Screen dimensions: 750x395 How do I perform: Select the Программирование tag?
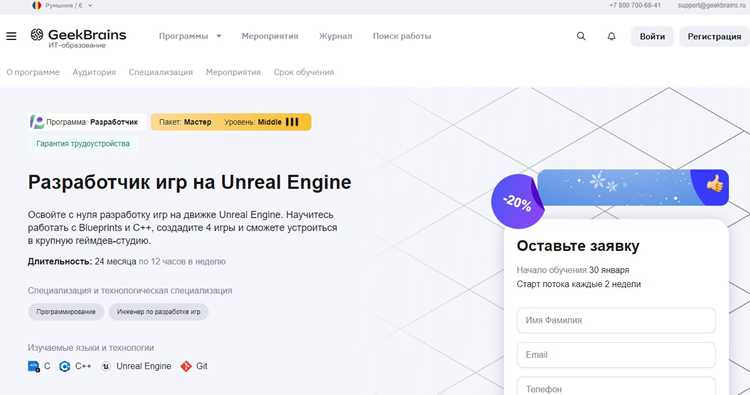[x=66, y=312]
